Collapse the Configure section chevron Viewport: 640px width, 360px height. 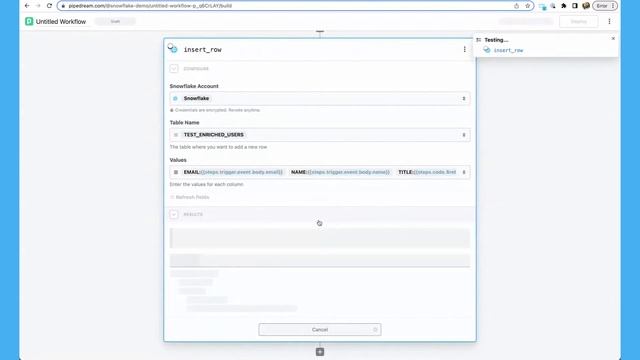click(174, 69)
